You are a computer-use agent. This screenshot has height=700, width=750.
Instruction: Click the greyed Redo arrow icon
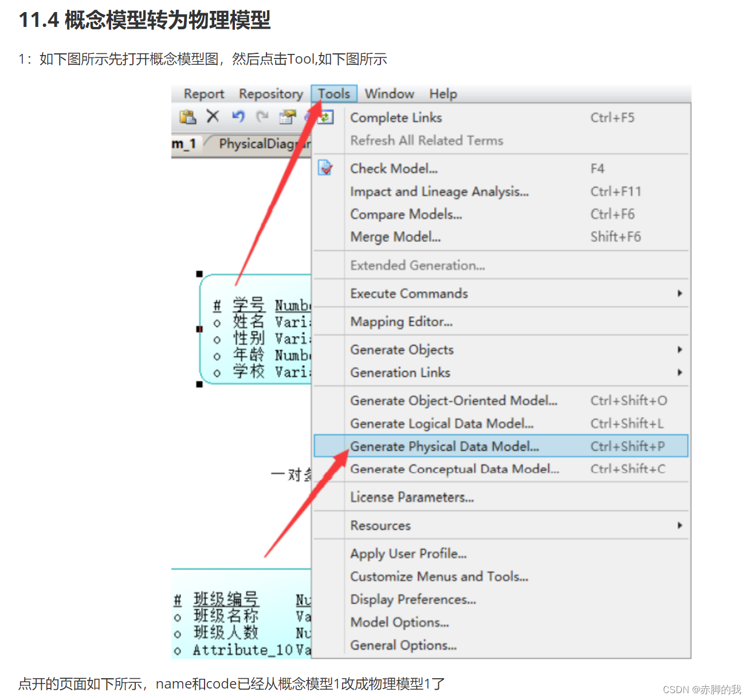(262, 116)
